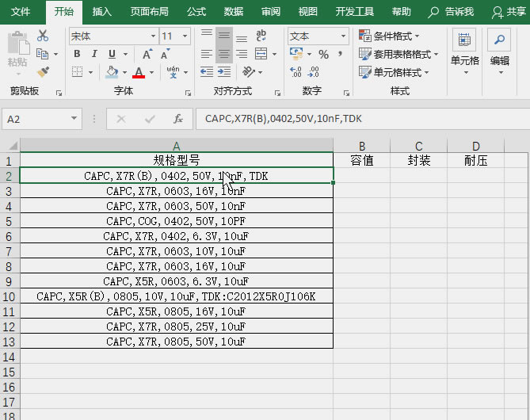
Task: Open font color dropdown arrow
Action: (x=151, y=72)
